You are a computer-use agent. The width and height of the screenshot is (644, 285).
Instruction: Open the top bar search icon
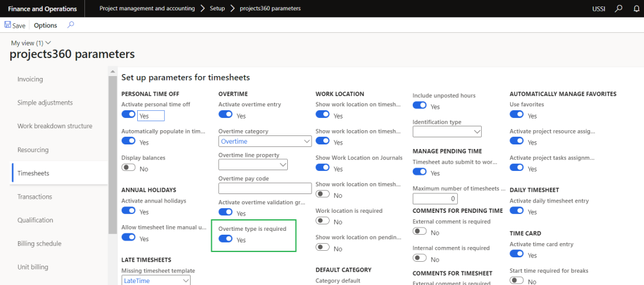(618, 8)
